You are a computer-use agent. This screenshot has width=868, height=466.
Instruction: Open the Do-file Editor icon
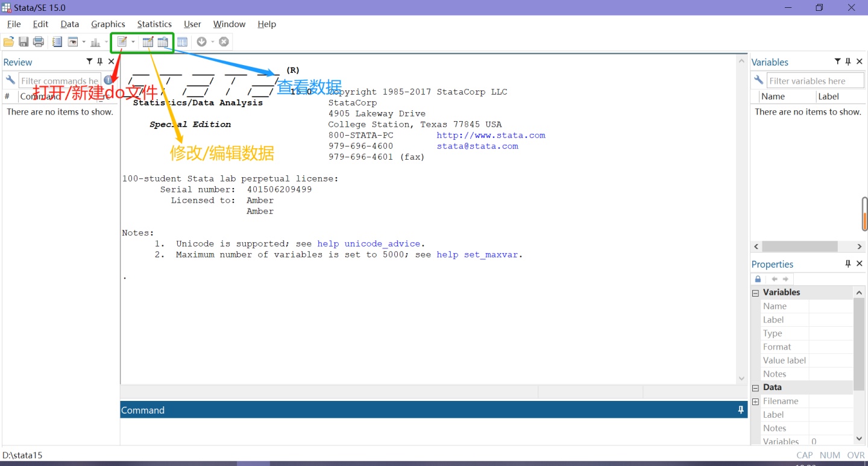(122, 42)
